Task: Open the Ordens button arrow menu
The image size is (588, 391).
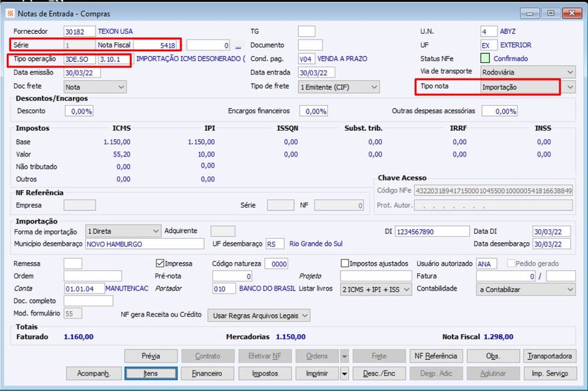Action: click(x=344, y=356)
